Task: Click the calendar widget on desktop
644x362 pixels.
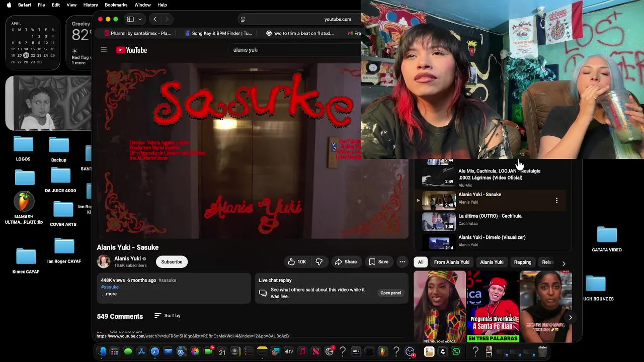Action: [x=33, y=43]
